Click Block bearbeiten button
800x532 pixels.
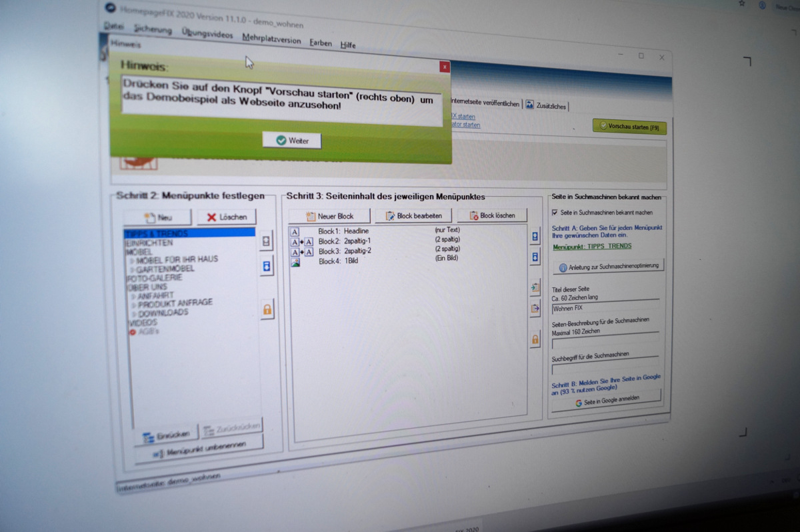(413, 216)
